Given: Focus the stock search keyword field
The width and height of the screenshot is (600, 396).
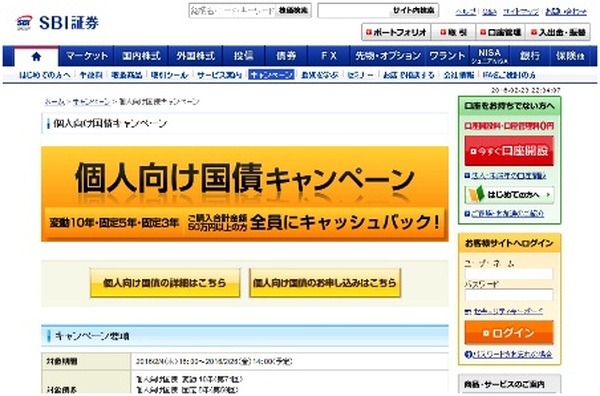Looking at the screenshot, I should [232, 10].
